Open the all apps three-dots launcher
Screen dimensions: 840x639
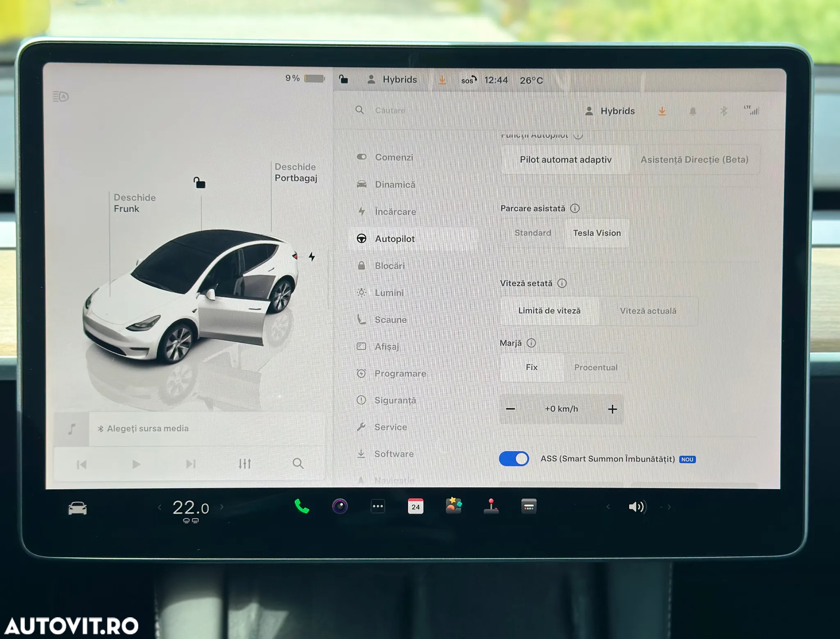point(378,506)
